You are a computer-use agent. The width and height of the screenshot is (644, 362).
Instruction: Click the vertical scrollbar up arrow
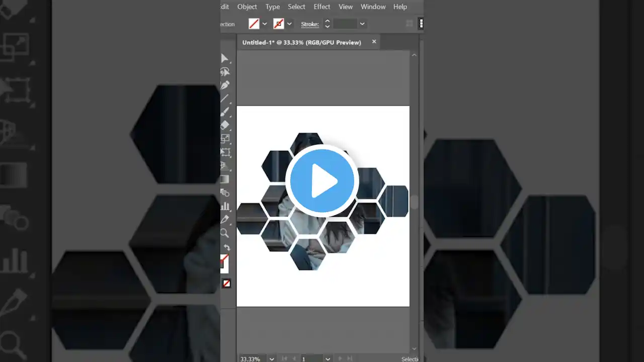tap(414, 55)
